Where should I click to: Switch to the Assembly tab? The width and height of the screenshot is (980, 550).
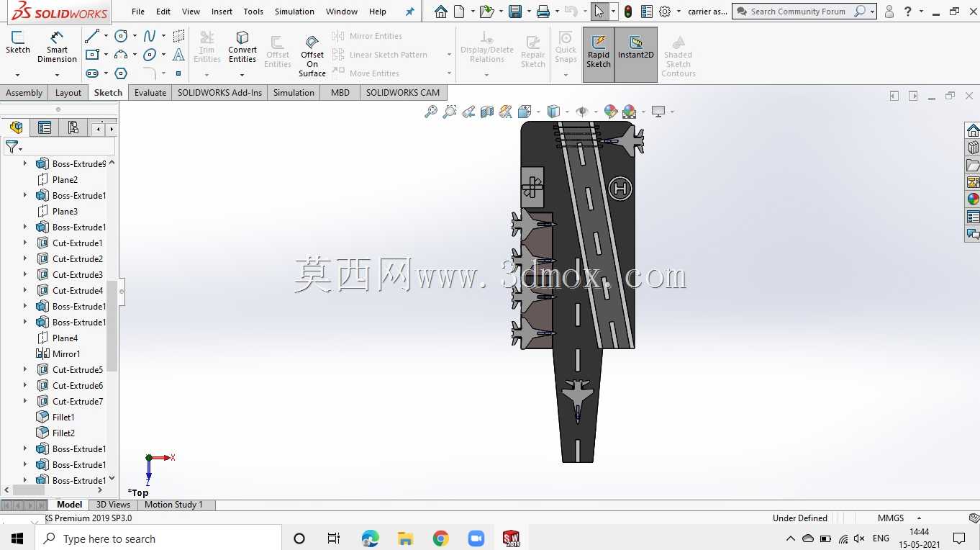click(x=24, y=92)
